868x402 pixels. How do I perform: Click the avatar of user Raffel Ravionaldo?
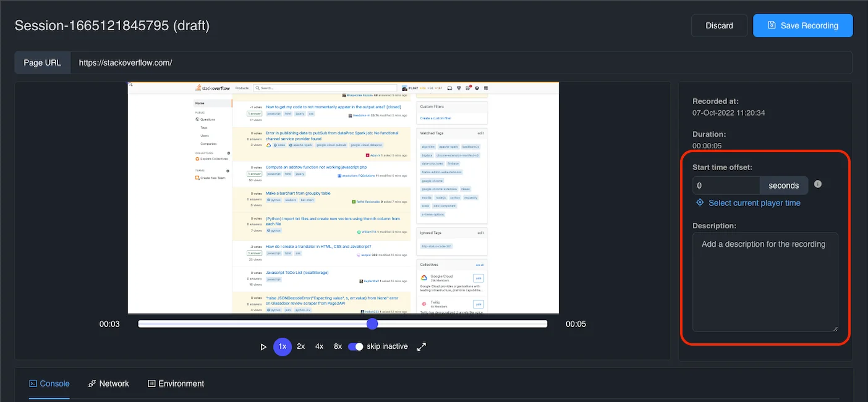point(353,202)
